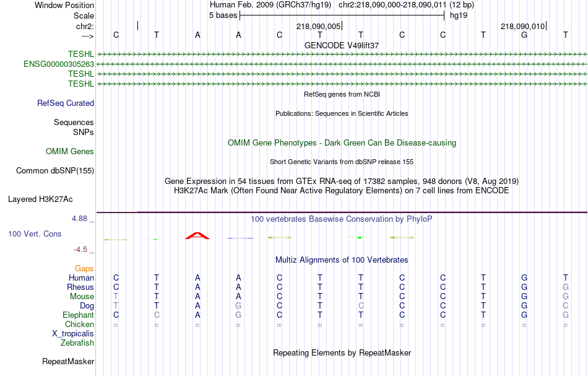The height and width of the screenshot is (376, 588).
Task: Select the Mouse alignment row label
Action: [x=82, y=297]
